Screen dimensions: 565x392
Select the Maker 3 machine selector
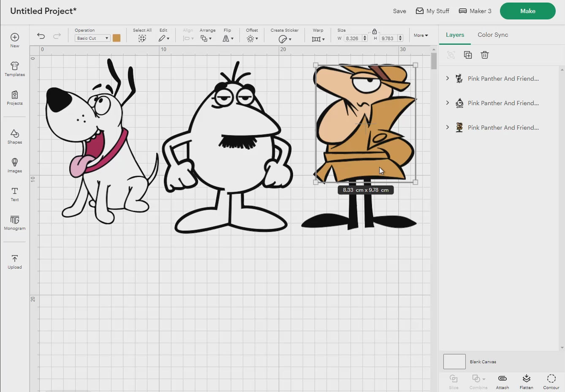tap(475, 11)
